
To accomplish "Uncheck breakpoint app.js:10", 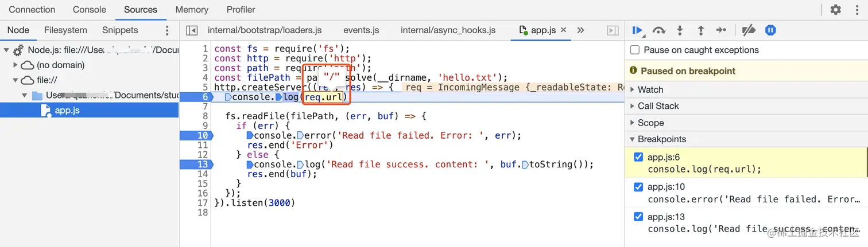I will pyautogui.click(x=638, y=187).
